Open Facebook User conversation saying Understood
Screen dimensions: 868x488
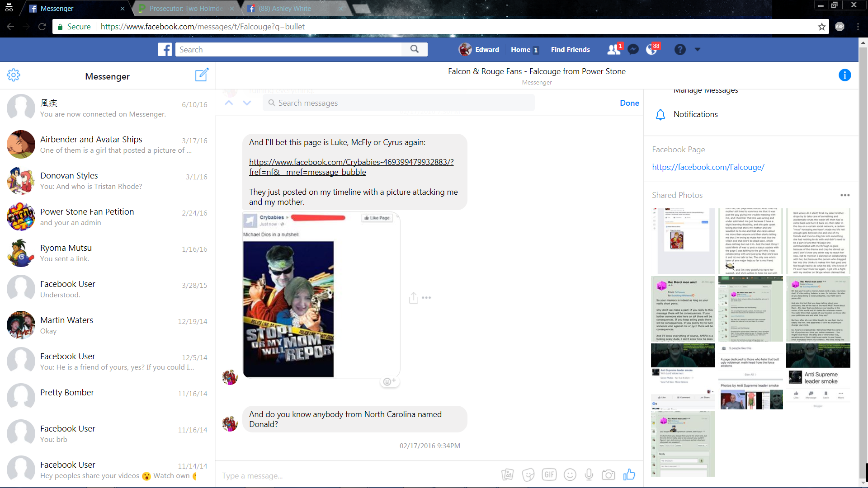coord(107,289)
